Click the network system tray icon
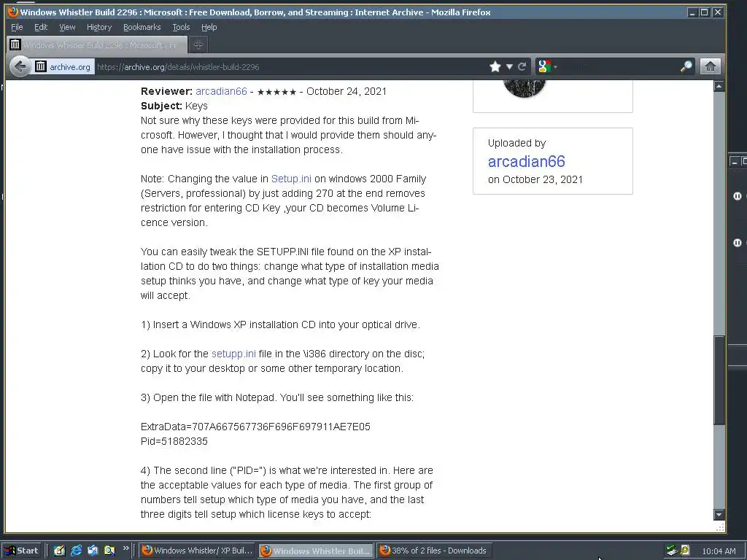 pyautogui.click(x=672, y=551)
